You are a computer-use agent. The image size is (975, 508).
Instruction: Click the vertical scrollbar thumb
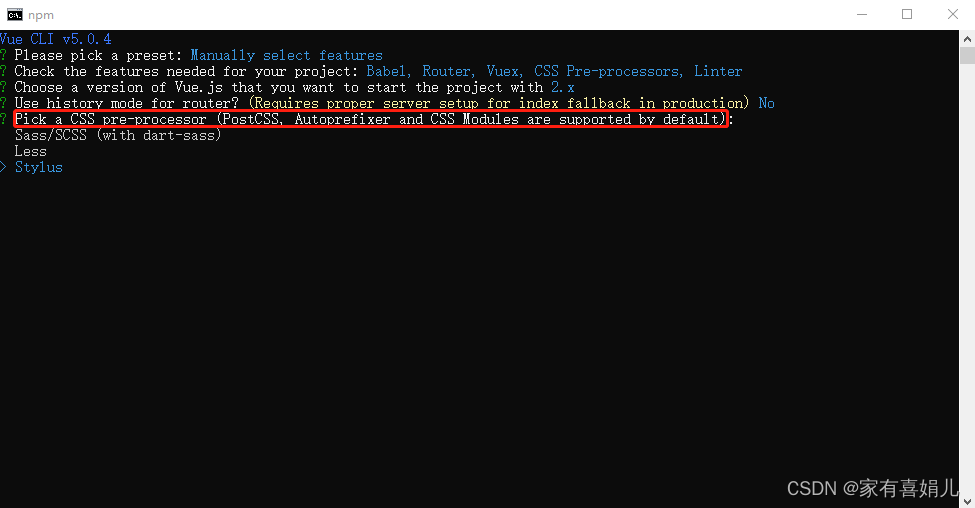click(x=967, y=55)
